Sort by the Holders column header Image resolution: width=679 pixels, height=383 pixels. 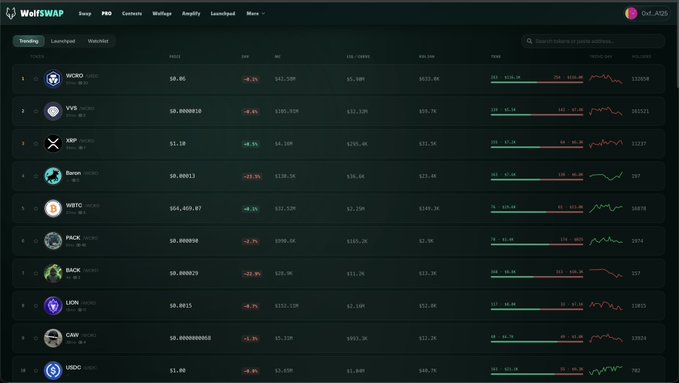coord(641,57)
